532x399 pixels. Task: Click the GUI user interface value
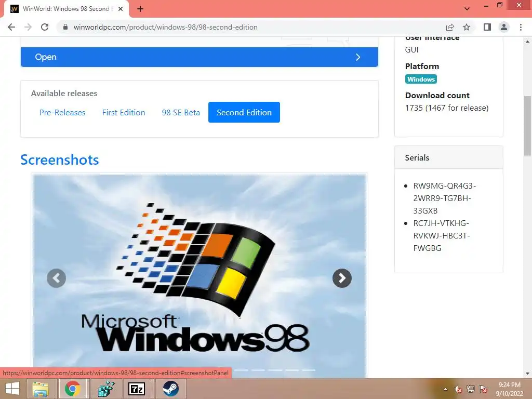[x=411, y=49]
